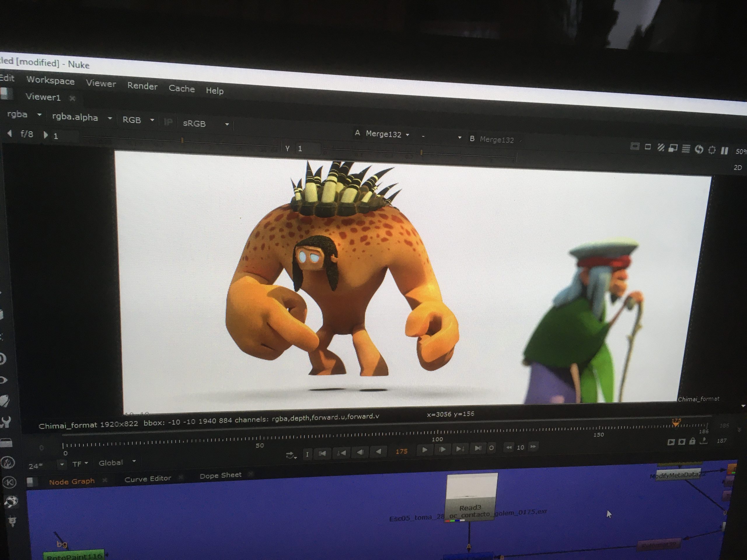Open the sRGB viewer process dropdown
The image size is (747, 560).
206,124
